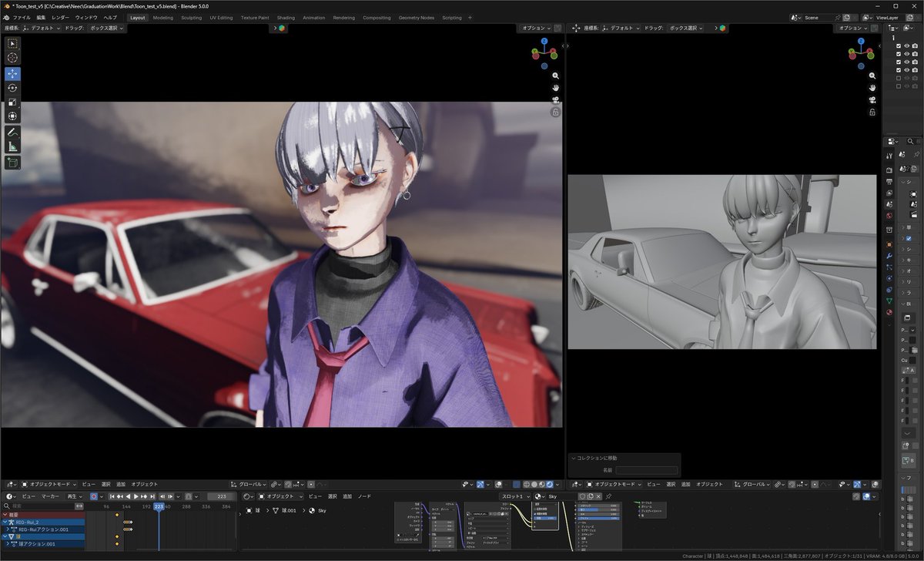This screenshot has height=561, width=924.
Task: Play the animation forward in the timeline
Action: [x=136, y=497]
